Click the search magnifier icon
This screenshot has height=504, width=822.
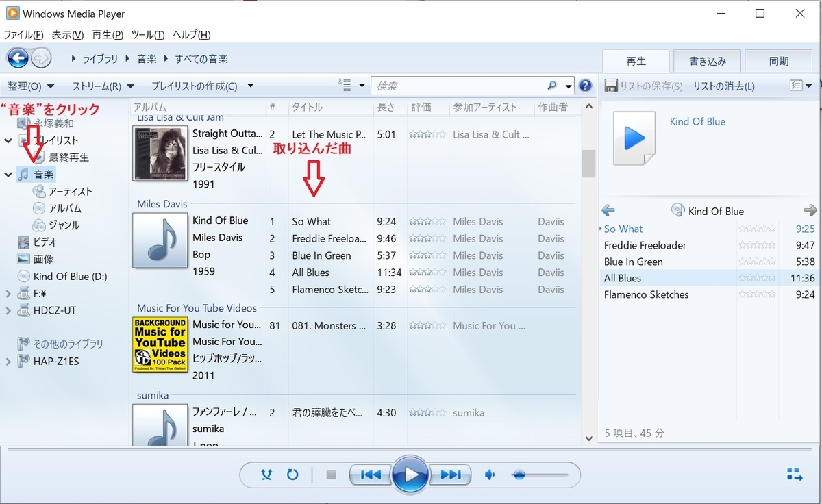pos(552,86)
